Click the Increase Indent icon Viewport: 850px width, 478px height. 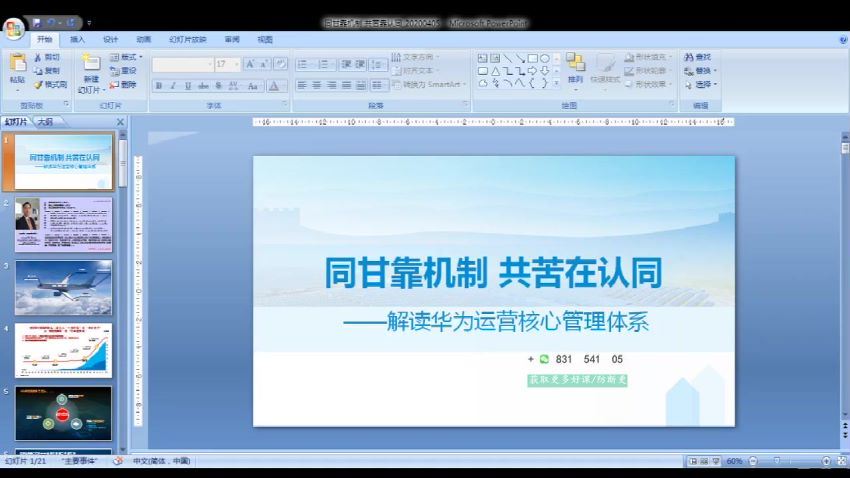360,64
